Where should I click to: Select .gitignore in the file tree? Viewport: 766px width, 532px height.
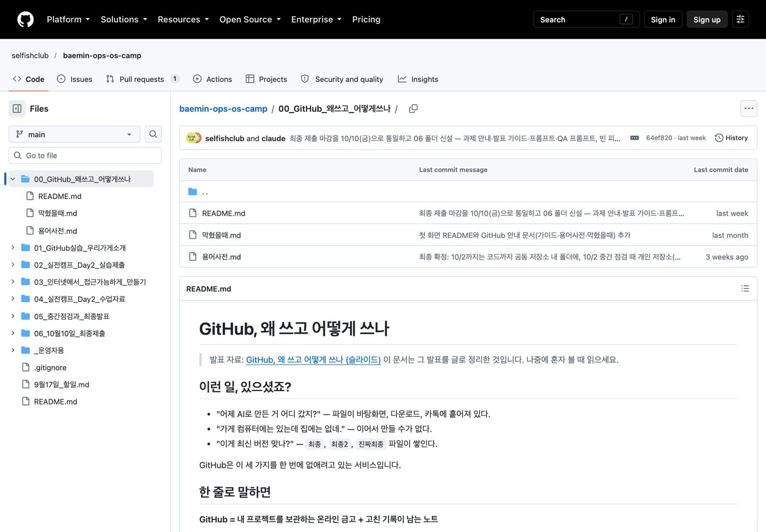pyautogui.click(x=50, y=368)
